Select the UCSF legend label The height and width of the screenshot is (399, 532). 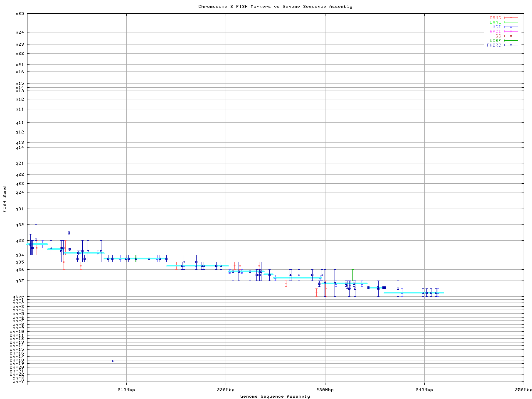tap(495, 41)
